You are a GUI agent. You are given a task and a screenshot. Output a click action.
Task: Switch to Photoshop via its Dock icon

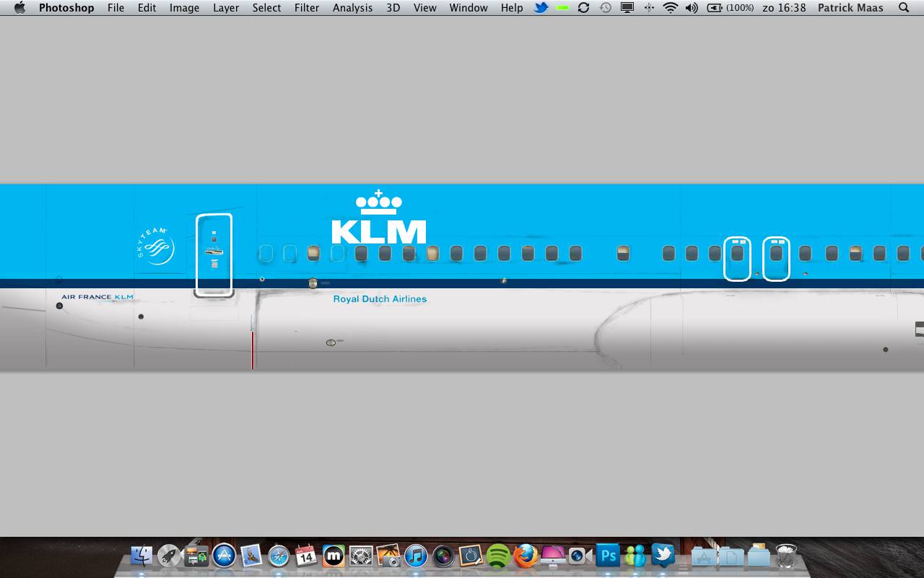(x=608, y=556)
